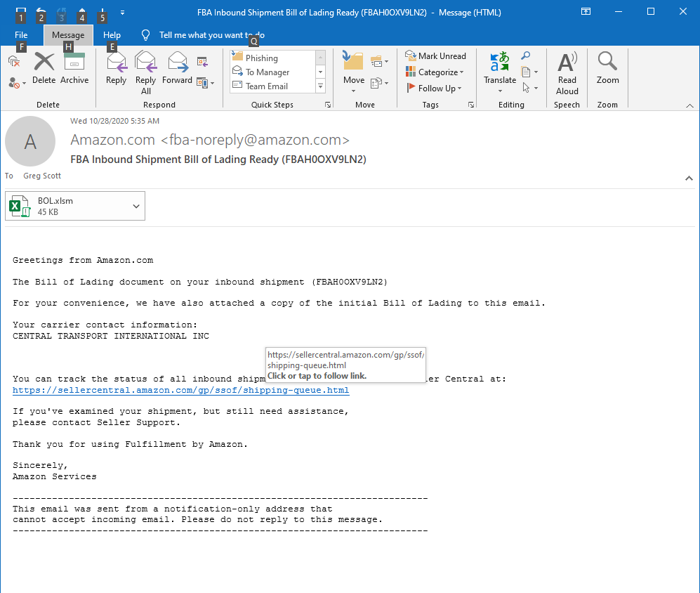Image resolution: width=700 pixels, height=593 pixels.
Task: Click the sender avatar circle with letter A
Action: [30, 141]
